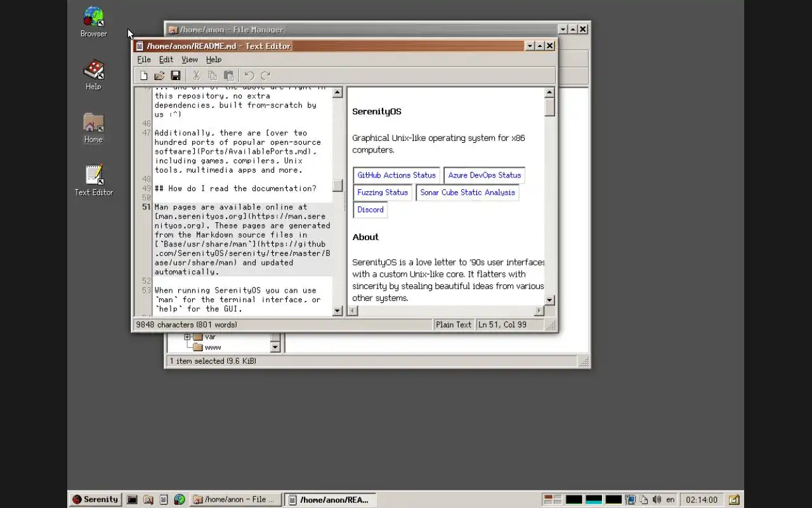This screenshot has height=508, width=812.
Task: Click the editor pane scroll down arrow
Action: coord(337,311)
